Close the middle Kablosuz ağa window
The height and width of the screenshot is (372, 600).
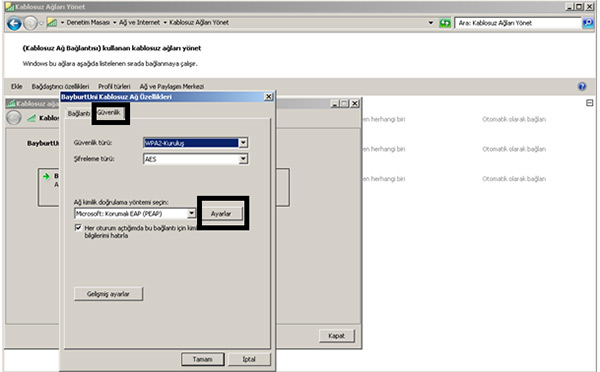tap(355, 103)
